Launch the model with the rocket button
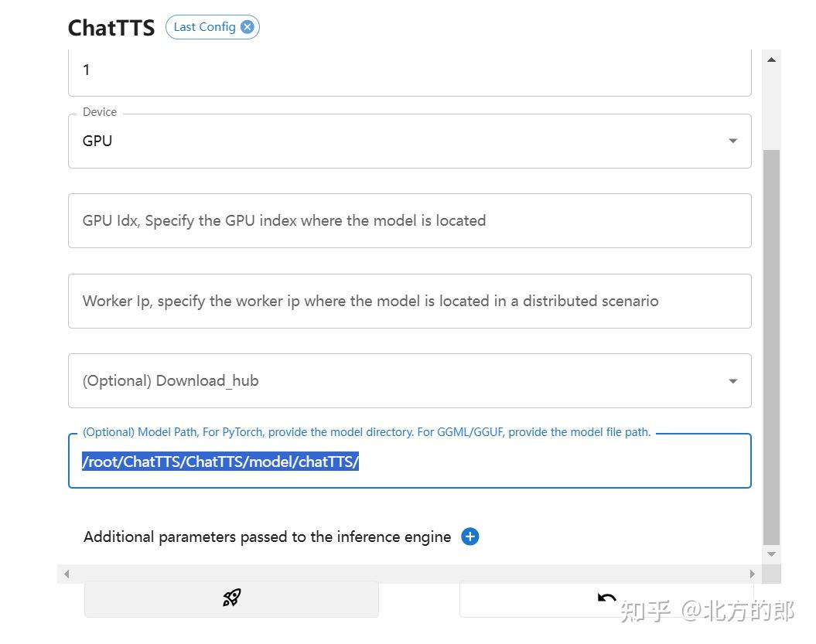Screen dimensions: 816x644 pyautogui.click(x=231, y=598)
